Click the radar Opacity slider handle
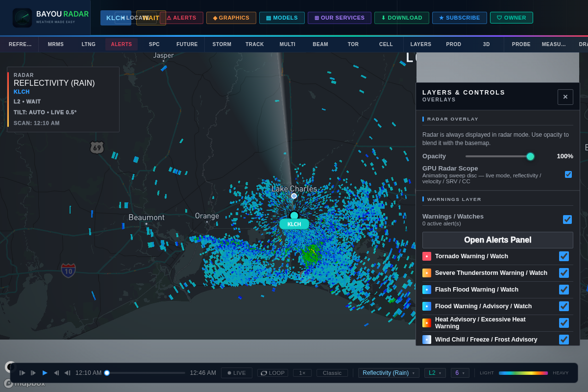 [530, 156]
